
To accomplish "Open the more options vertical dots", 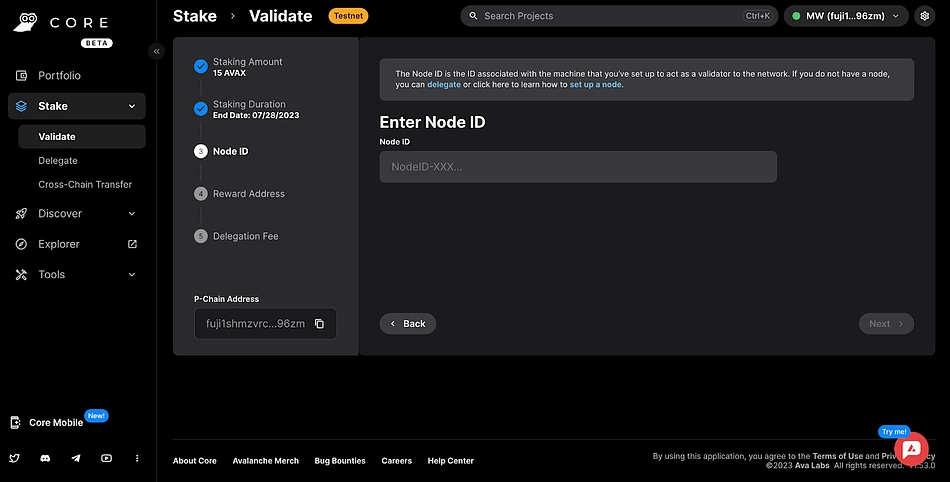I will (137, 458).
